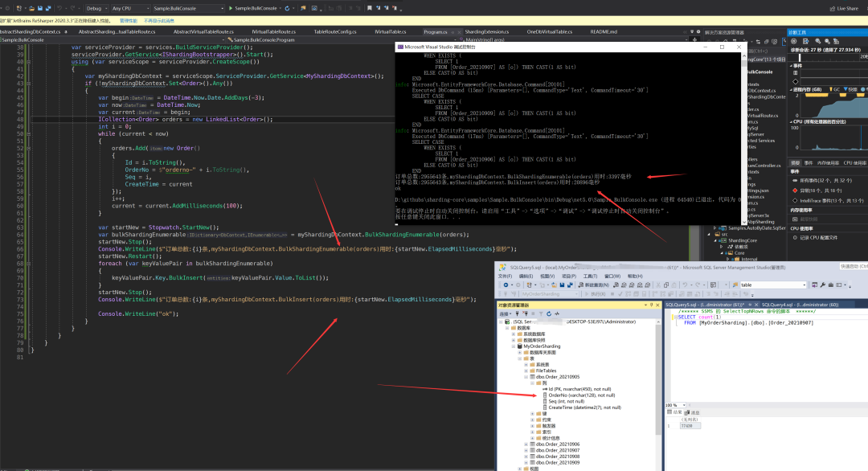Image resolution: width=868 pixels, height=471 pixels.
Task: Collapse the MyOrderSharding database node in the Object Explorer
Action: pos(514,346)
